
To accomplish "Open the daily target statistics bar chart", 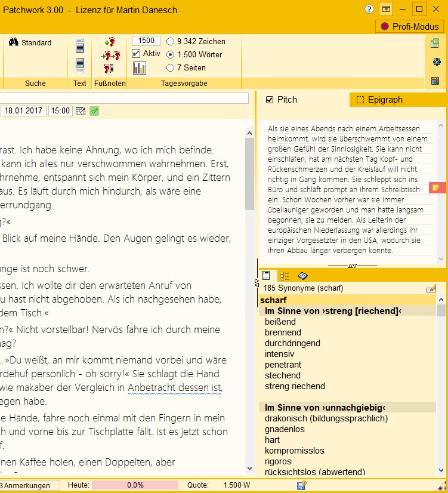I will tap(139, 68).
